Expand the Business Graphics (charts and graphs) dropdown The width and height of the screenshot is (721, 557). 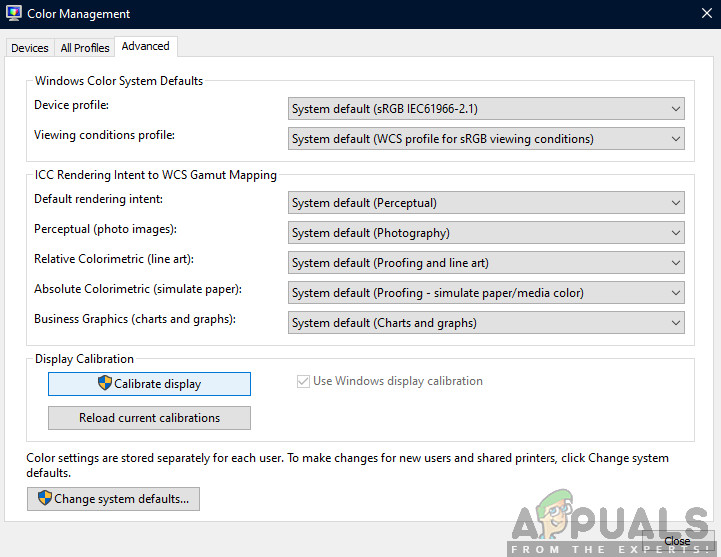[486, 322]
